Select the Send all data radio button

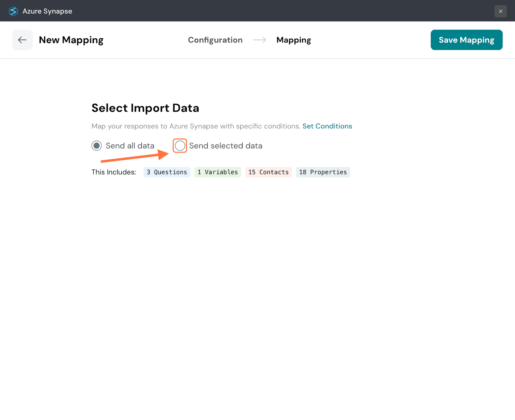(97, 146)
